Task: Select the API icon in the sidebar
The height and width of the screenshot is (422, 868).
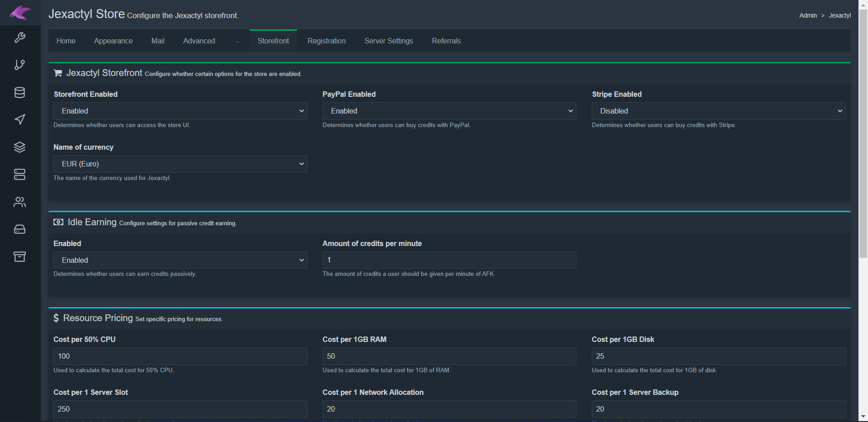Action: (x=20, y=65)
